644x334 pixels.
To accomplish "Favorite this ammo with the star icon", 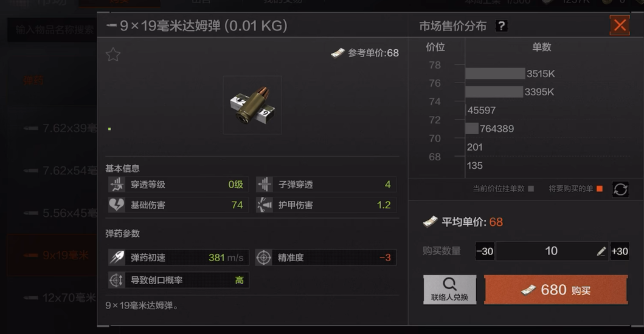I will [113, 55].
